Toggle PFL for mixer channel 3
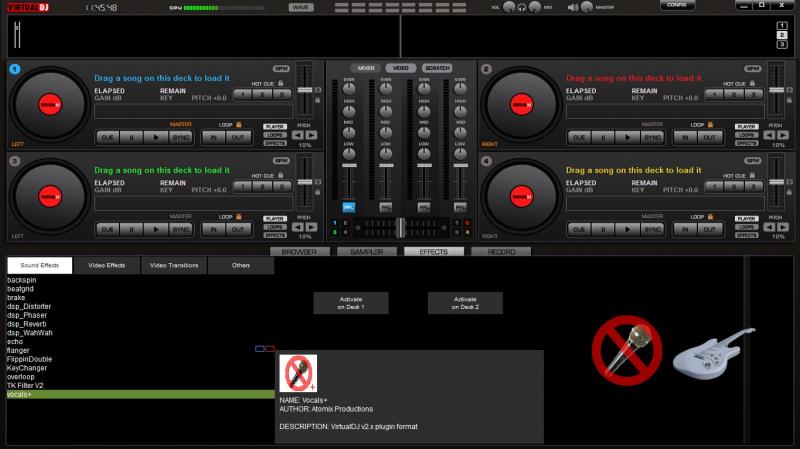800x449 pixels. tap(423, 207)
